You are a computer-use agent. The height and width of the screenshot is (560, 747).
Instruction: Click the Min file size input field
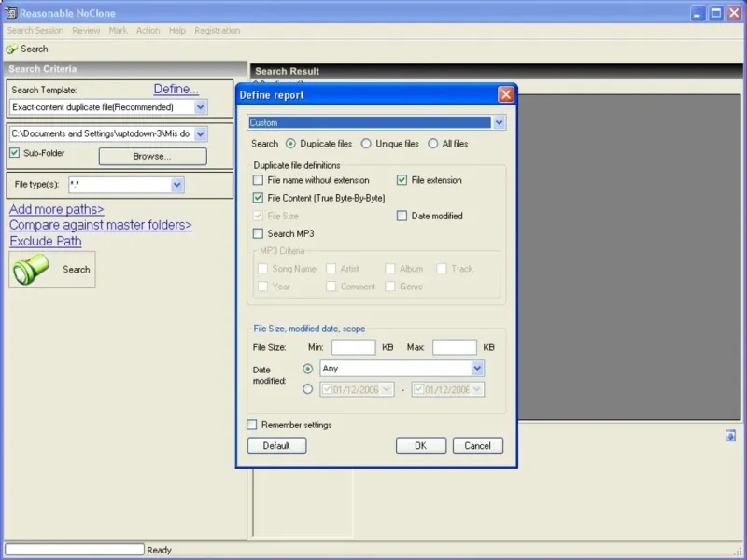click(353, 347)
